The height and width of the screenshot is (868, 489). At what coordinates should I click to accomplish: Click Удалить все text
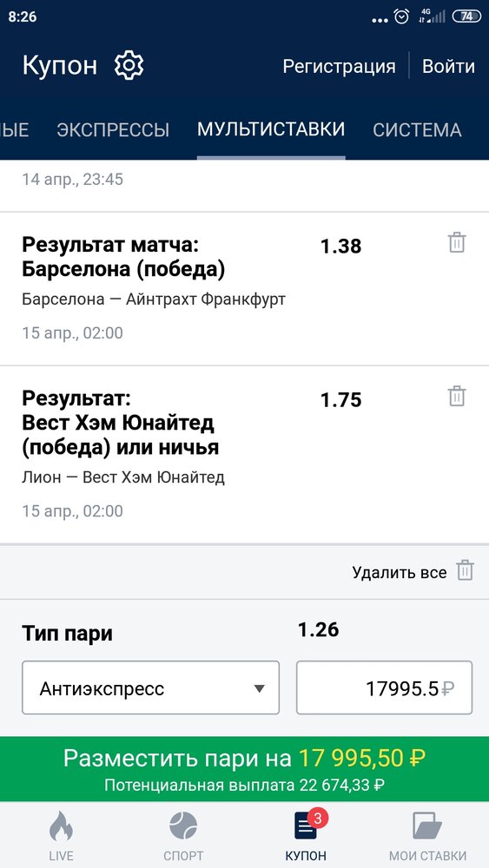coord(400,572)
